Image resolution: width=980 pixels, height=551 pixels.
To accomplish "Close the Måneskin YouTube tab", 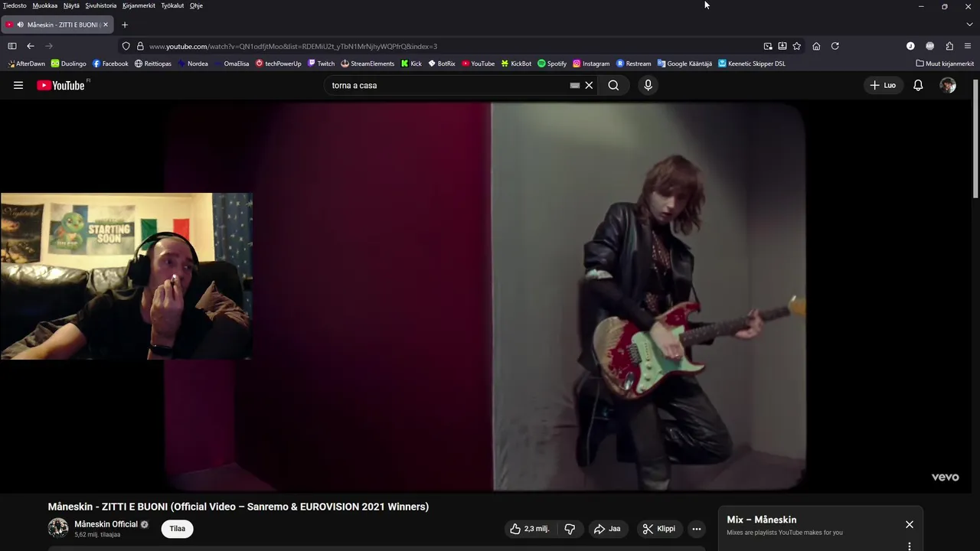I will coord(106,24).
